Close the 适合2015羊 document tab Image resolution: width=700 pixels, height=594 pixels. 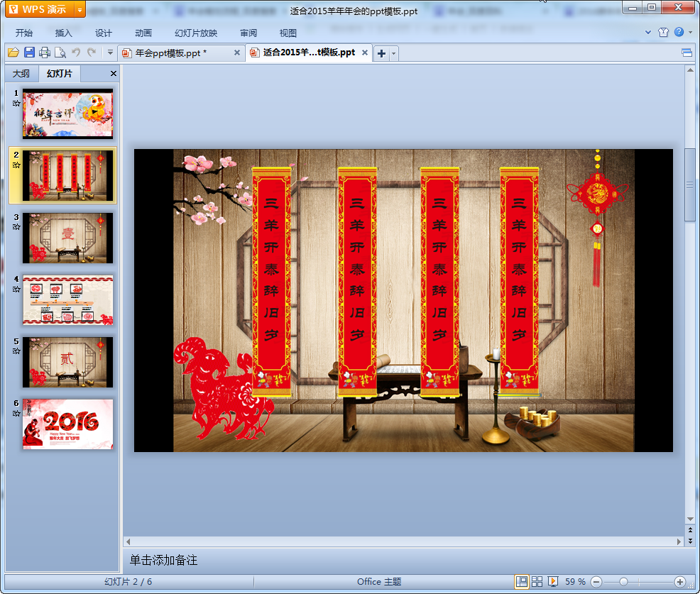[x=365, y=53]
